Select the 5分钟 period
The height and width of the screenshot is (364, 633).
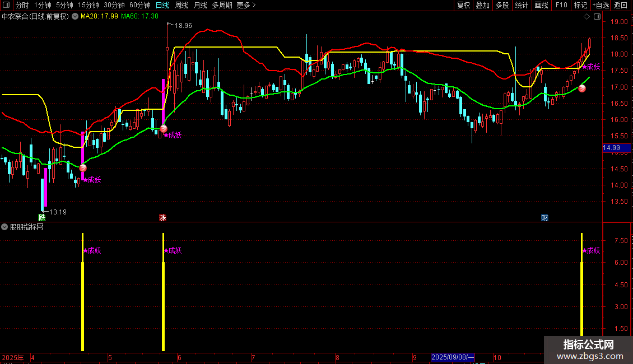[x=64, y=5]
